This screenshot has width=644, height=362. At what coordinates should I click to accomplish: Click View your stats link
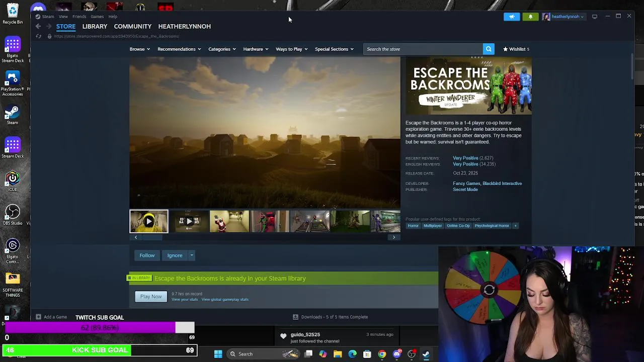[x=185, y=300]
